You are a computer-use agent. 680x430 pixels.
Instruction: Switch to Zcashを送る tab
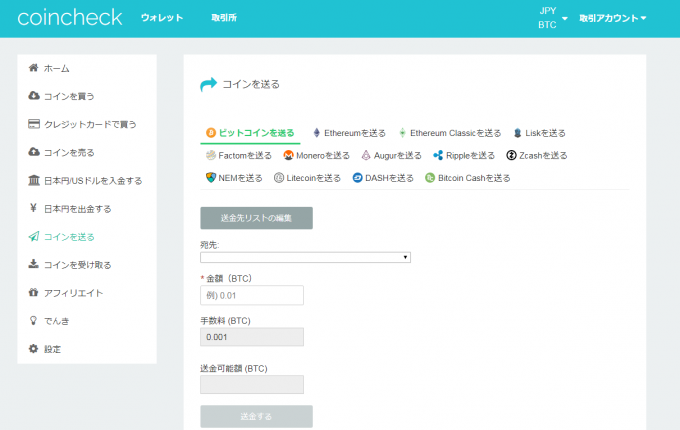pos(536,155)
